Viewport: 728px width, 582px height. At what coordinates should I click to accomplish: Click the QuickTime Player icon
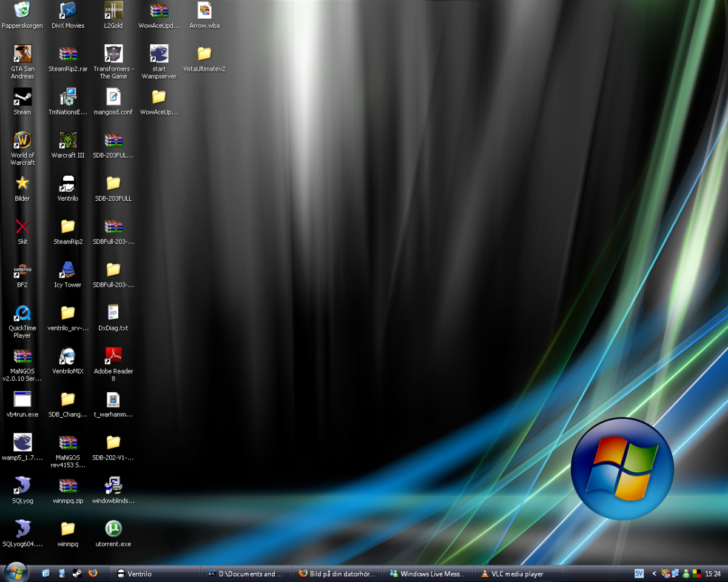(x=22, y=313)
